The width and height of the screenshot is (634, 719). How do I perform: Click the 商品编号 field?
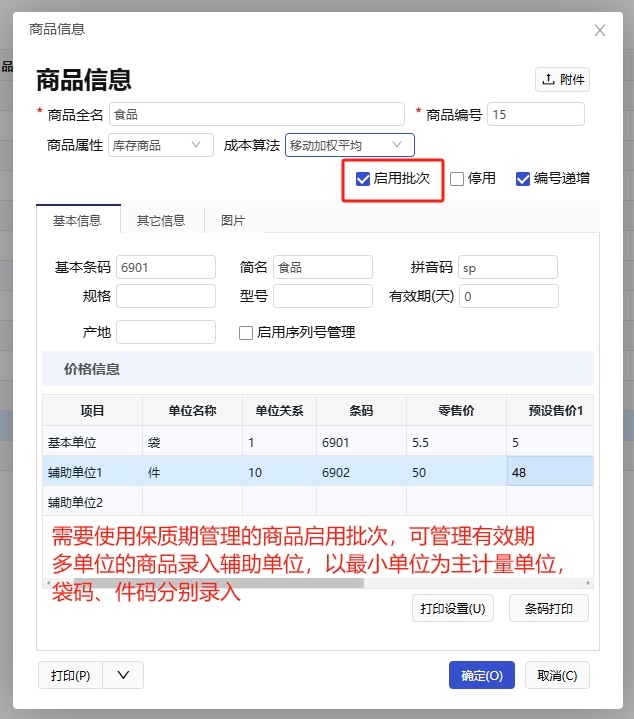coord(536,114)
